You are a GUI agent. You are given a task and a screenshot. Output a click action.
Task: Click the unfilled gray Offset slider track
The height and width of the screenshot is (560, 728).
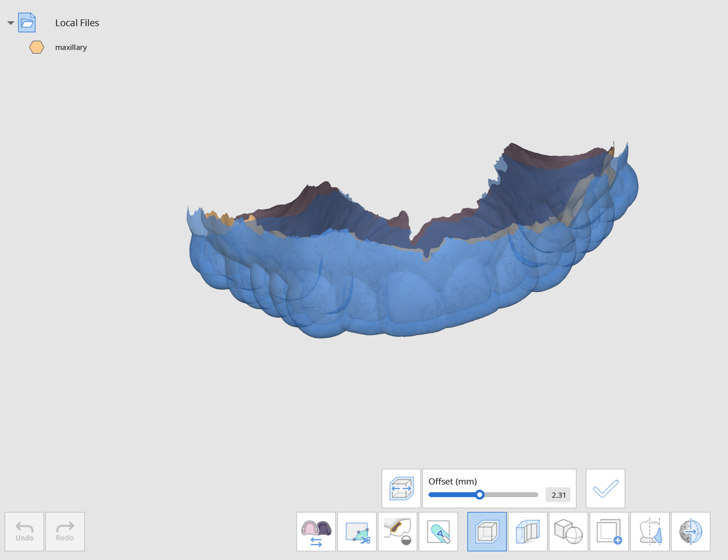511,495
